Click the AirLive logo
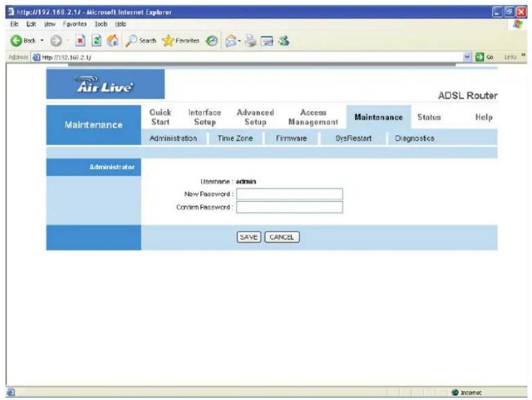The image size is (532, 400). (x=105, y=84)
